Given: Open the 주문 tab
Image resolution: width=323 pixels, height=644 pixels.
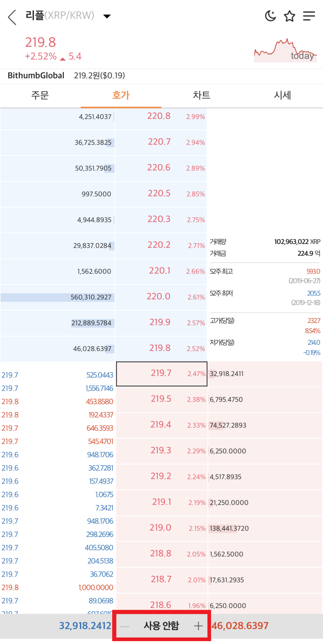Looking at the screenshot, I should [40, 95].
